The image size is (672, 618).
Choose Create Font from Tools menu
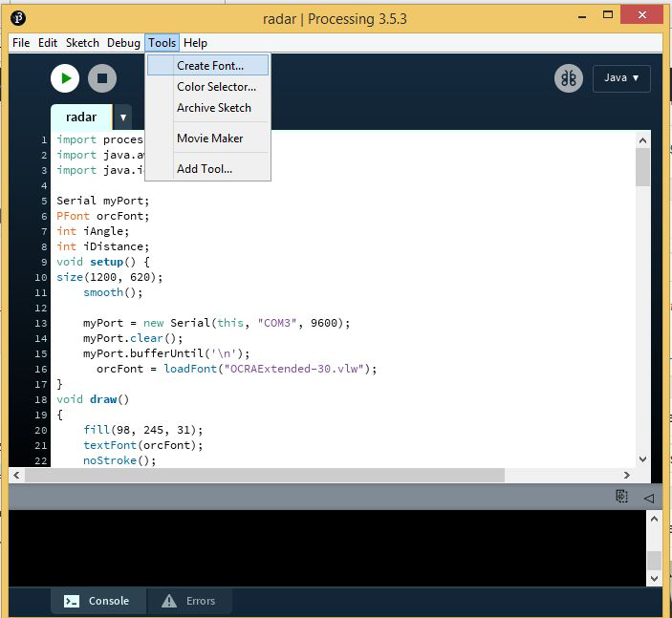tap(209, 66)
